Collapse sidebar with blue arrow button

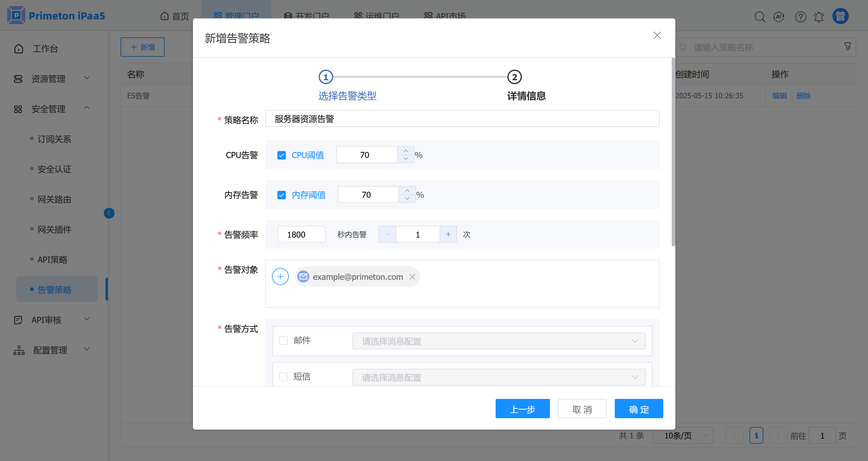pos(109,213)
